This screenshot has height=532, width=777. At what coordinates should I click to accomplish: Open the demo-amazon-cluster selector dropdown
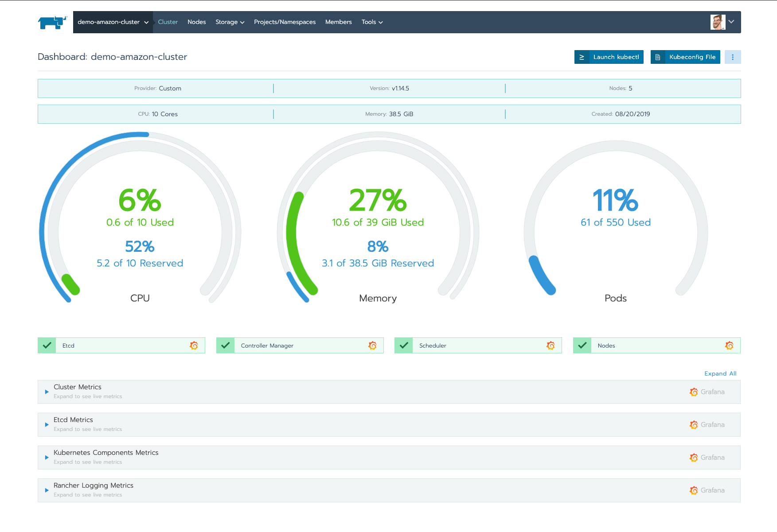pyautogui.click(x=113, y=22)
